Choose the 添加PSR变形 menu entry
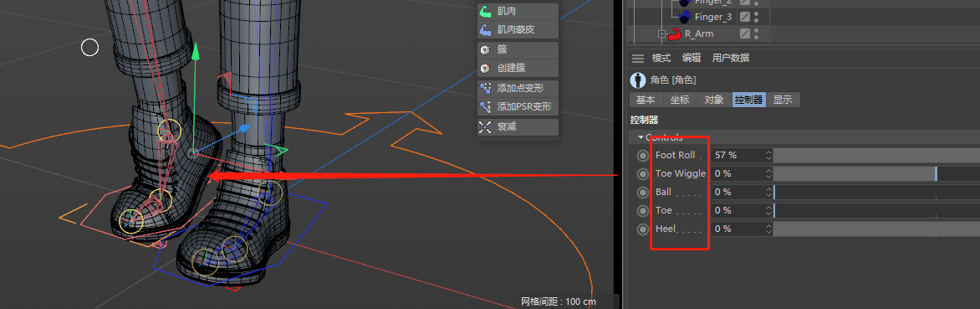980x309 pixels. (x=518, y=106)
